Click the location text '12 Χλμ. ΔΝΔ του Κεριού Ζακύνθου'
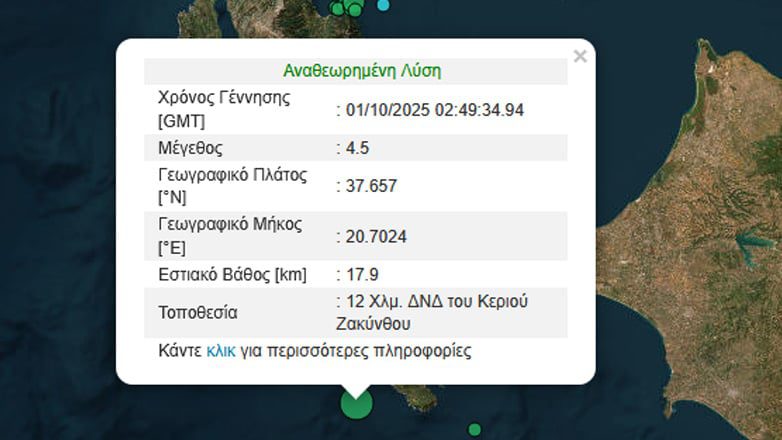782x440 pixels. point(430,312)
